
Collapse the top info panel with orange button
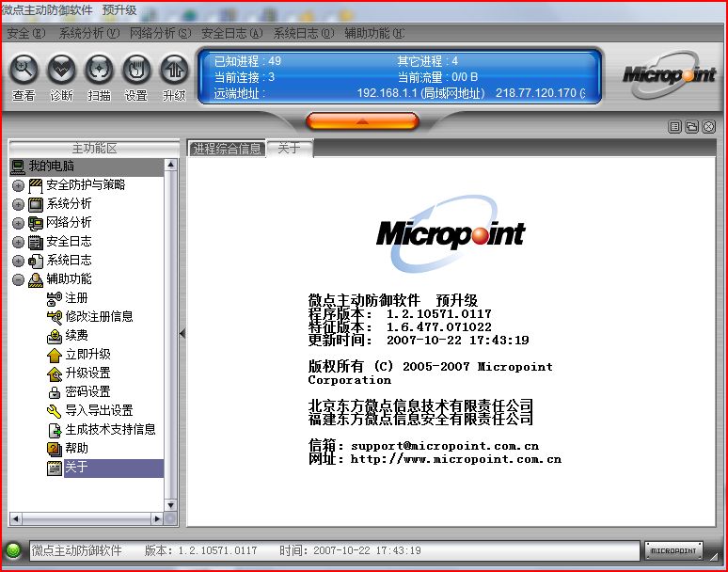click(x=363, y=121)
